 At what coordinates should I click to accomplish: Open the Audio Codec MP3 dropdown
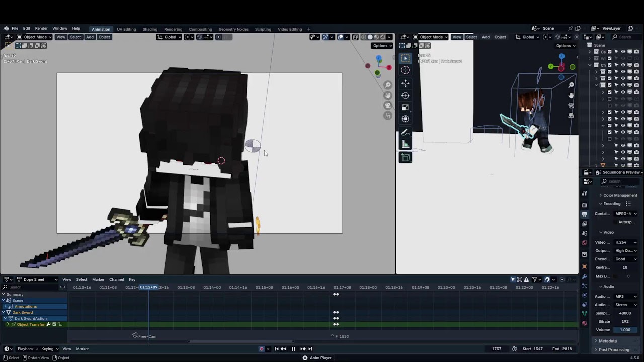point(625,296)
